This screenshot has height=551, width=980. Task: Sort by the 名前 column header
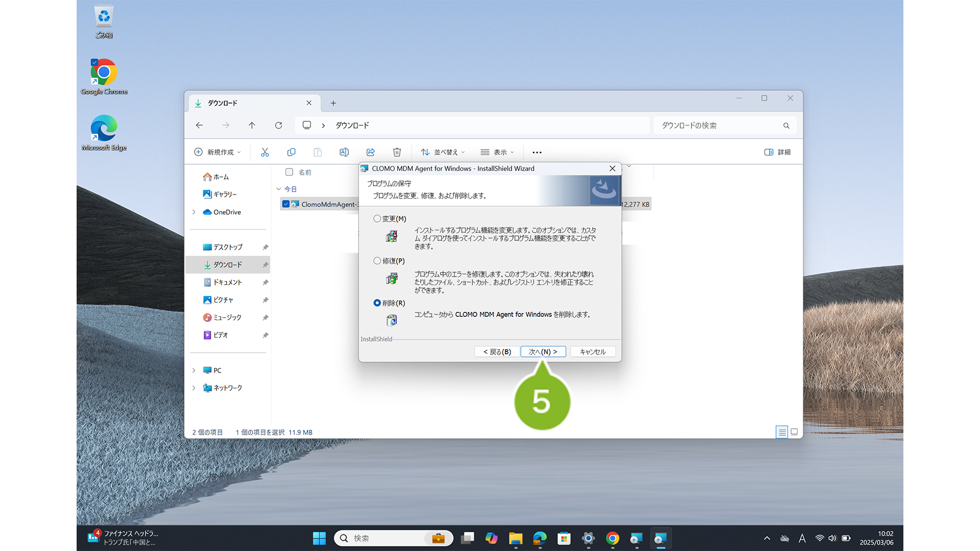pos(305,172)
